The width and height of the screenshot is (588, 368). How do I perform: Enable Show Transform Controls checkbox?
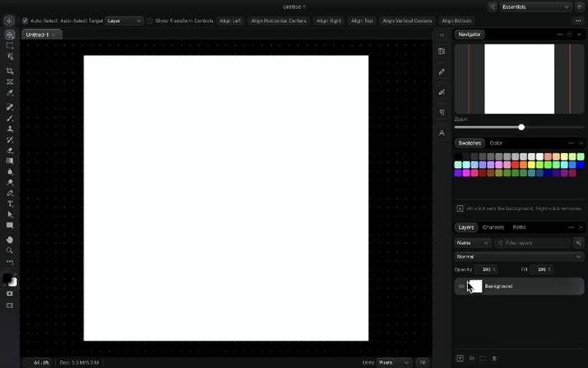pyautogui.click(x=150, y=21)
